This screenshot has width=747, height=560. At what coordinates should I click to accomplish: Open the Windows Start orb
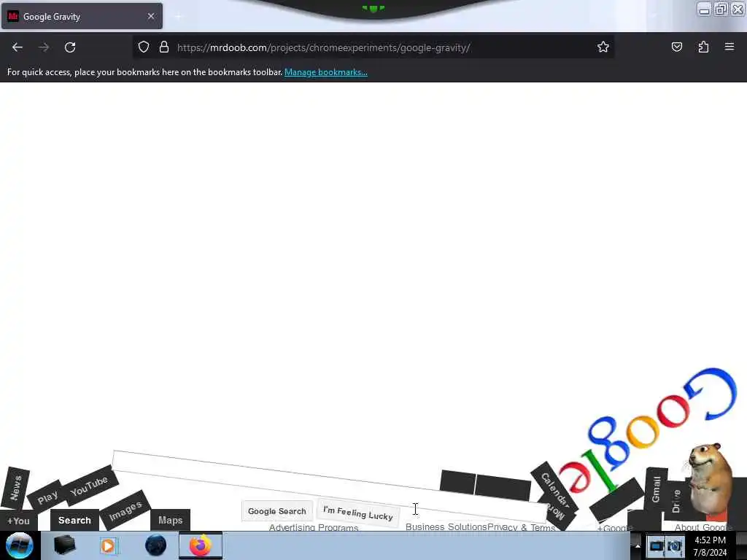19,545
